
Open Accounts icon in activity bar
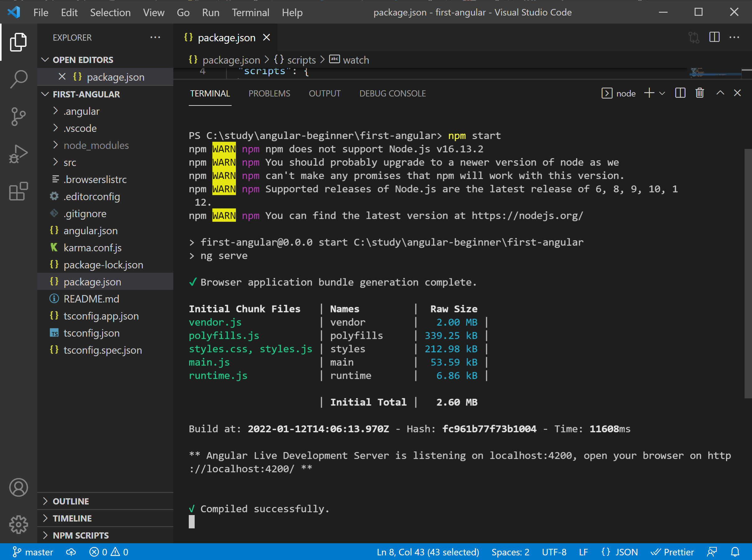click(19, 487)
